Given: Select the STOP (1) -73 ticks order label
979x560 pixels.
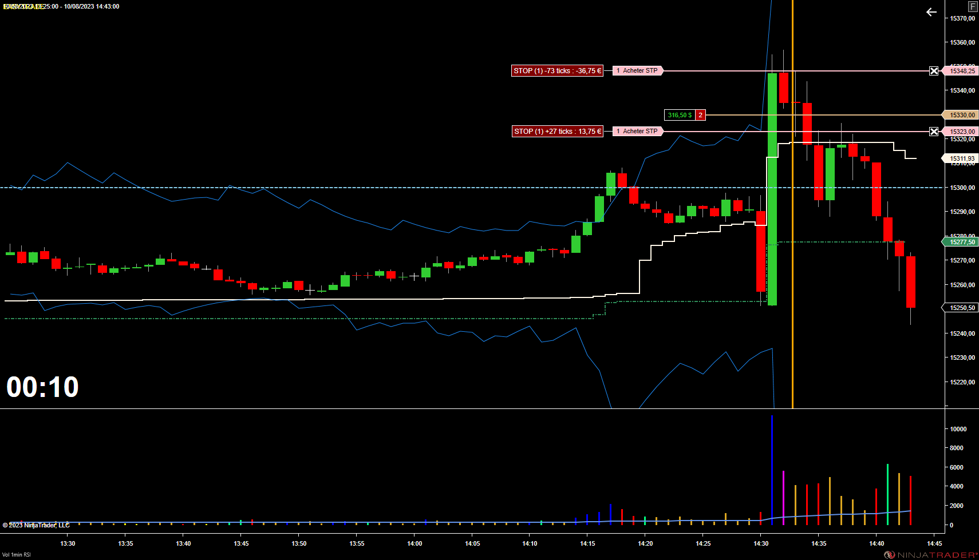Looking at the screenshot, I should (x=558, y=71).
